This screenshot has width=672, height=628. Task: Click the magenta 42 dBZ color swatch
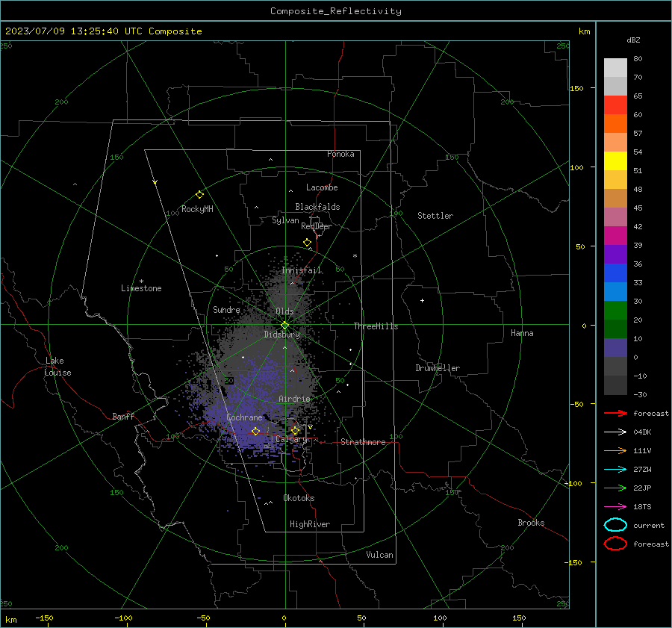[x=615, y=235]
